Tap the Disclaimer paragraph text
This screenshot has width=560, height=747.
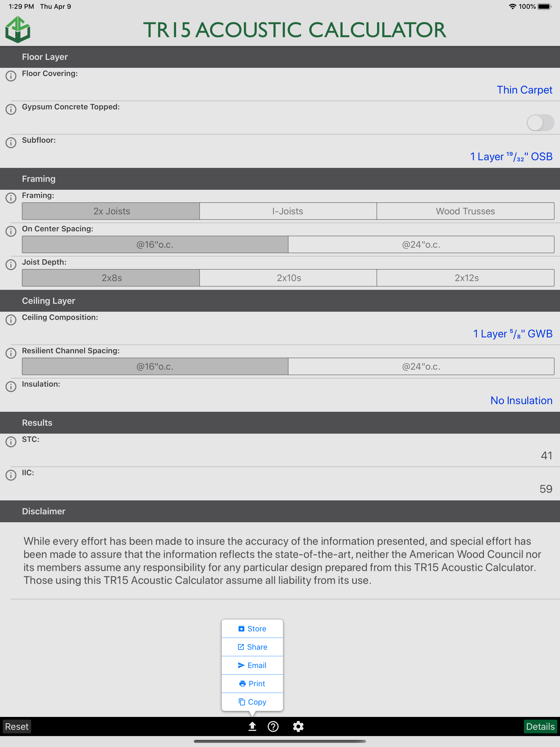pyautogui.click(x=282, y=561)
